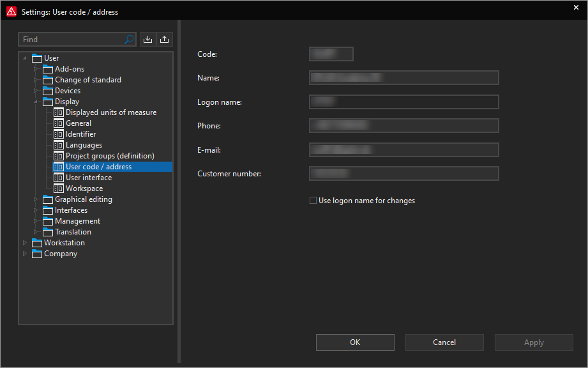Select Displayed units of measure
The height and width of the screenshot is (368, 588).
[x=110, y=112]
